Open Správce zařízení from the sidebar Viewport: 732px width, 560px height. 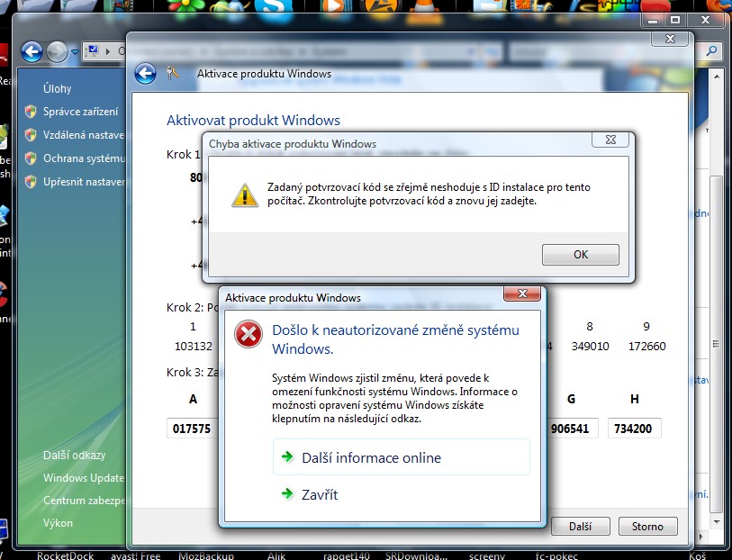click(x=80, y=112)
